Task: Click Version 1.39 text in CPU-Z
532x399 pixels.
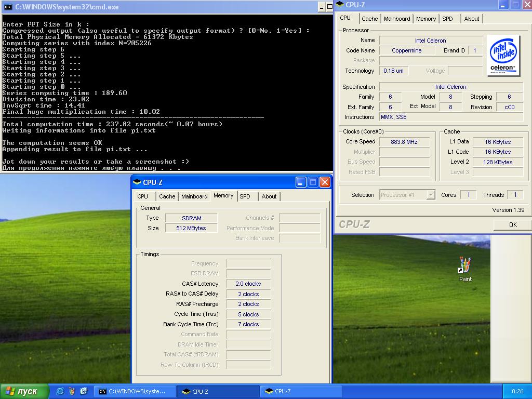Action: [x=508, y=210]
